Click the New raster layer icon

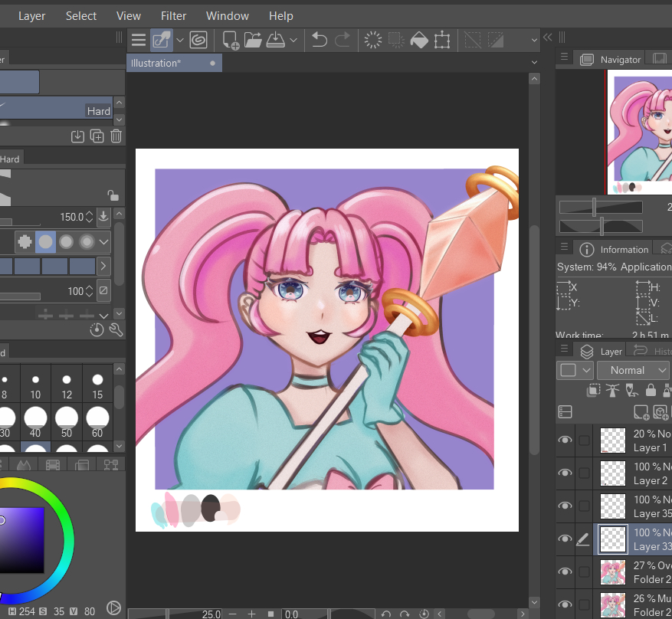pyautogui.click(x=641, y=412)
